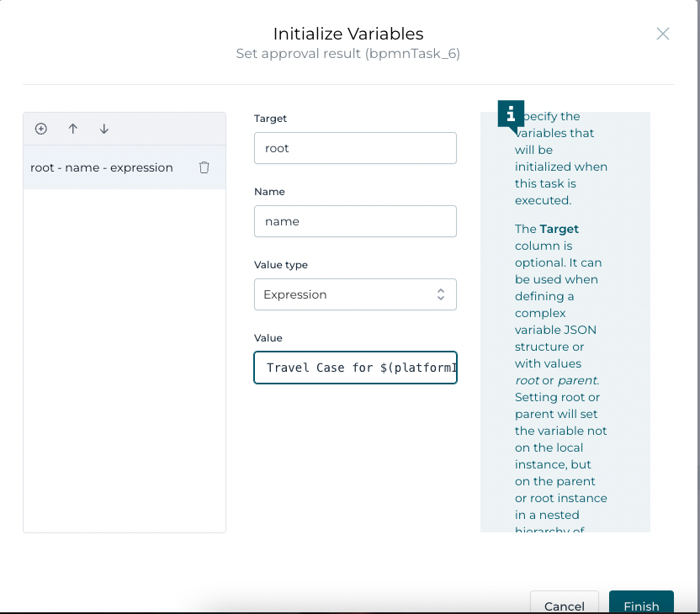Click the help text description panel

[564, 336]
